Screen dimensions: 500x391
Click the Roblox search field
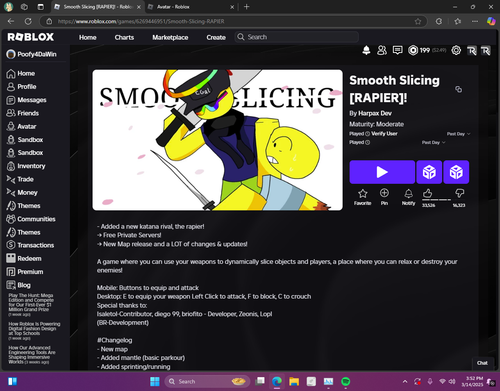[x=297, y=37]
